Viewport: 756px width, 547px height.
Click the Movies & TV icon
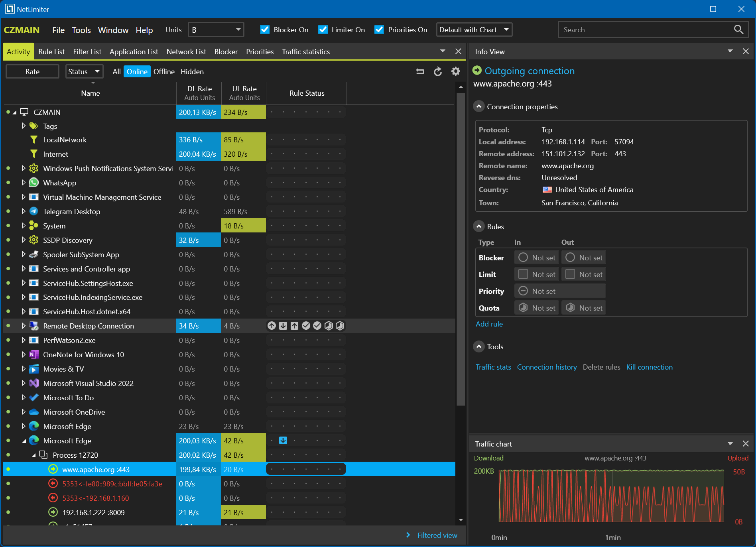tap(34, 369)
